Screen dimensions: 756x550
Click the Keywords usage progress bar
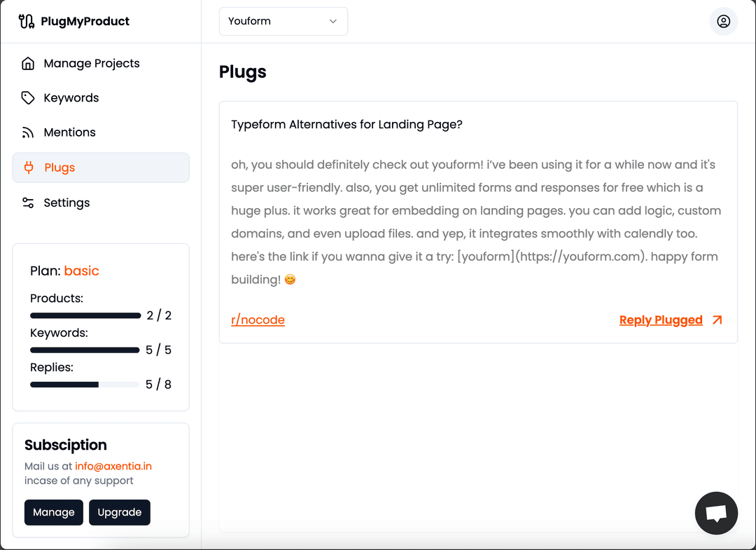(85, 350)
